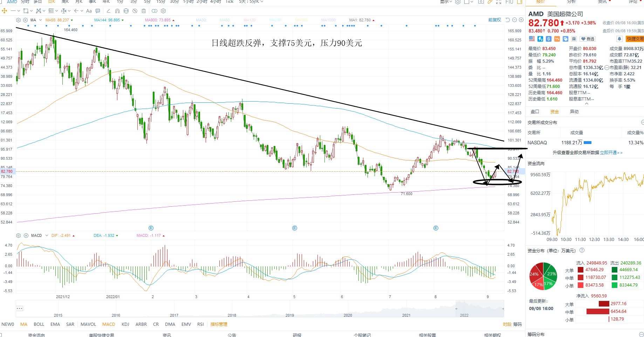Select the comment bubble annotation tool

(98, 11)
